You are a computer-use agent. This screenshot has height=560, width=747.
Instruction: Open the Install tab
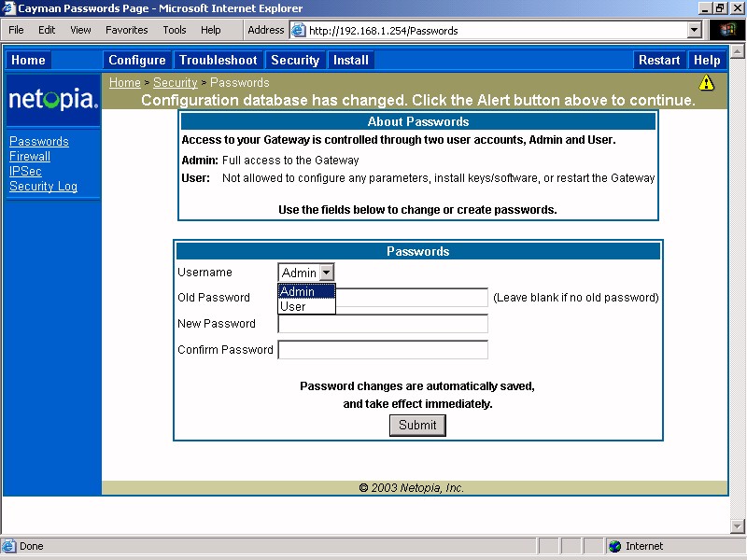pyautogui.click(x=351, y=60)
